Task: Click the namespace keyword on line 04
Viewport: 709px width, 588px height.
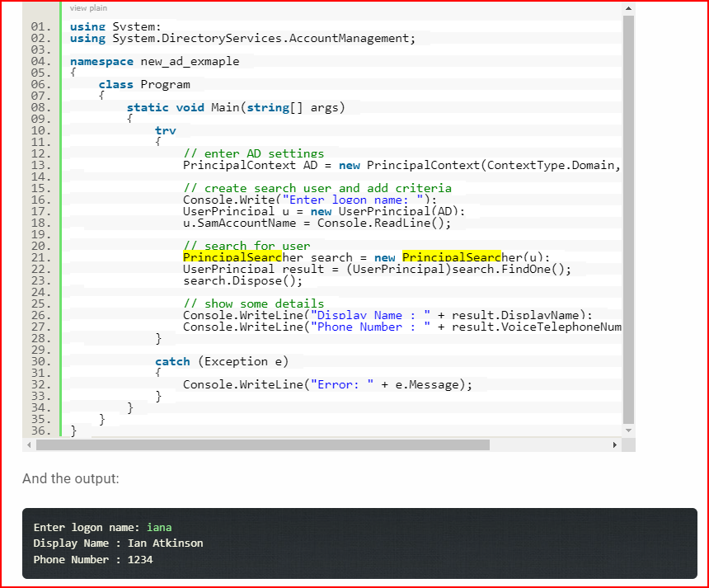Action: (101, 61)
